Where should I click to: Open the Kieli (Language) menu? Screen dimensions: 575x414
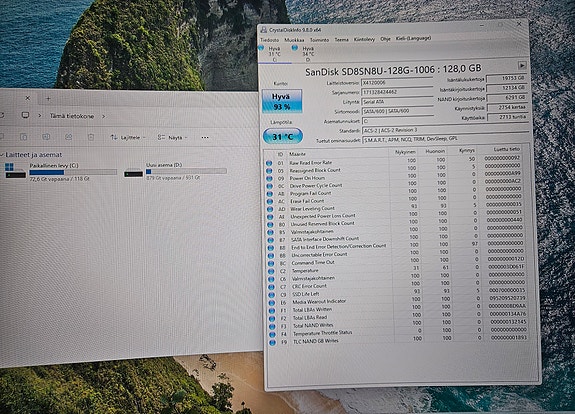tap(413, 38)
